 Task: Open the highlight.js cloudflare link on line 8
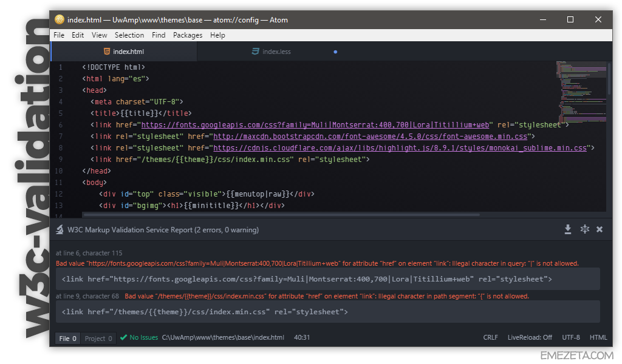(400, 148)
